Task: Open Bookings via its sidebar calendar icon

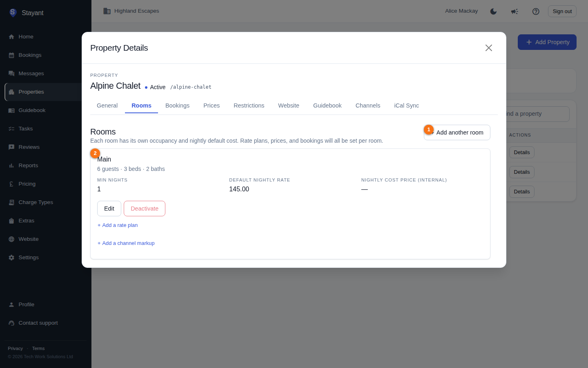Action: 11,55
